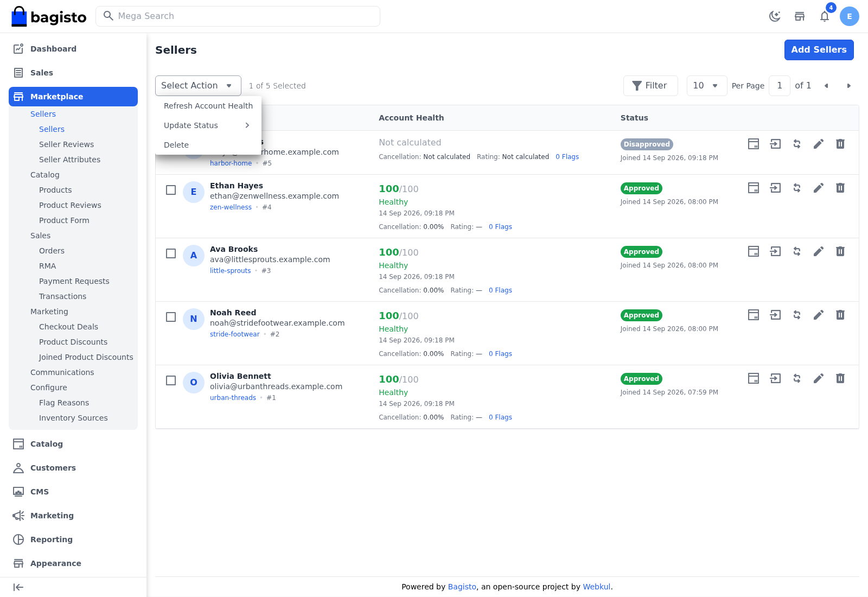The width and height of the screenshot is (868, 597).
Task: Open Seller Attributes submenu item
Action: (x=69, y=160)
